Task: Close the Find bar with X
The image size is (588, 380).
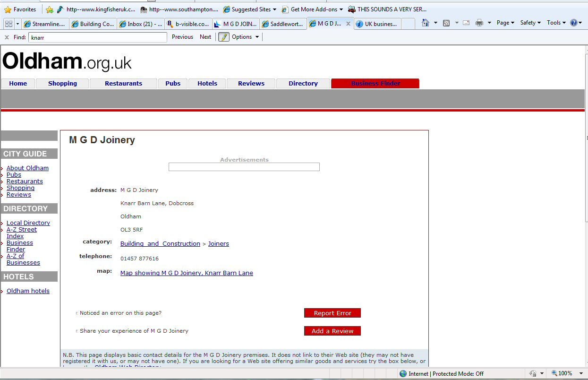Action: point(7,37)
